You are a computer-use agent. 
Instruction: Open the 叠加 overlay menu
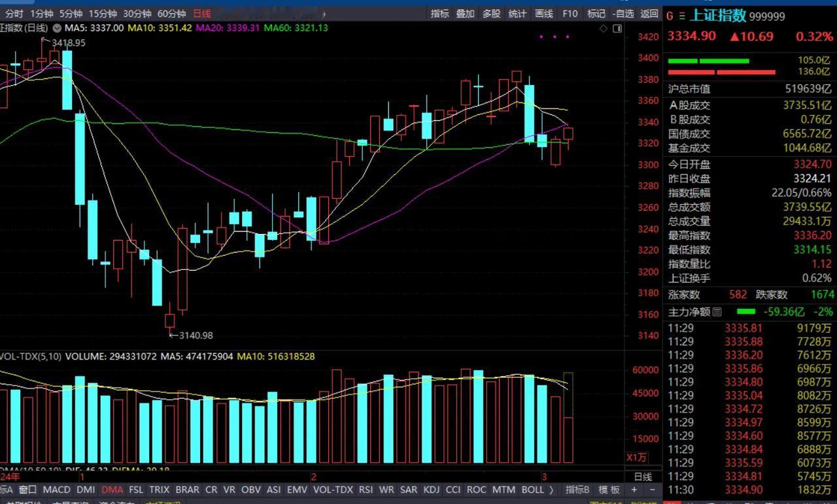(x=465, y=13)
